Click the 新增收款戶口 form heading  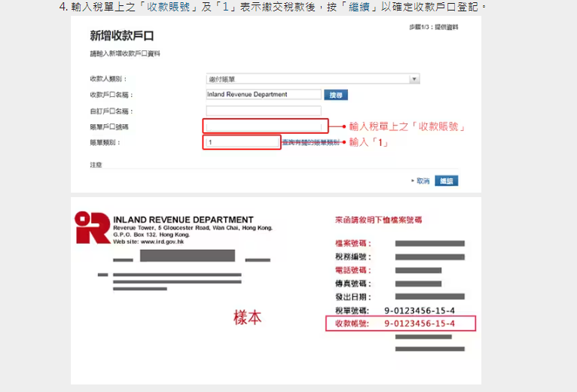point(127,36)
